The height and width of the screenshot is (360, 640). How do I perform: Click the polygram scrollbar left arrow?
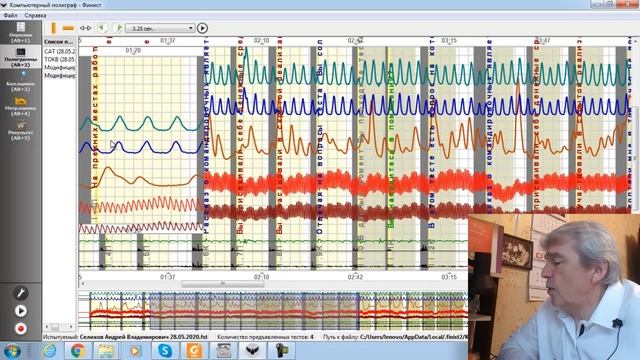tap(82, 283)
